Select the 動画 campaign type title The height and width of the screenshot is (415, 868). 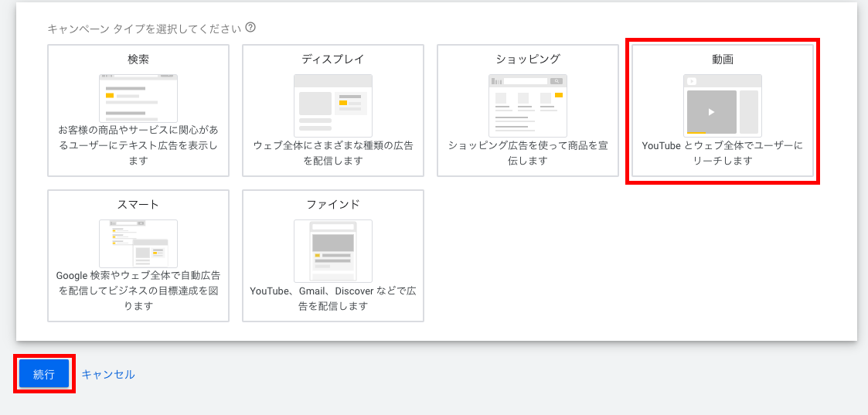pyautogui.click(x=723, y=60)
